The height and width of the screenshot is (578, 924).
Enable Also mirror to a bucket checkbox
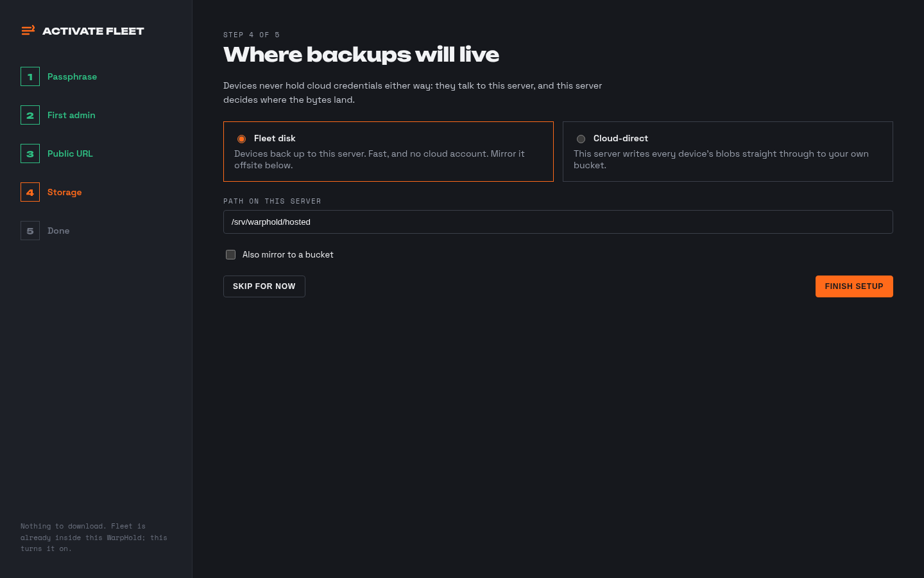(x=230, y=254)
